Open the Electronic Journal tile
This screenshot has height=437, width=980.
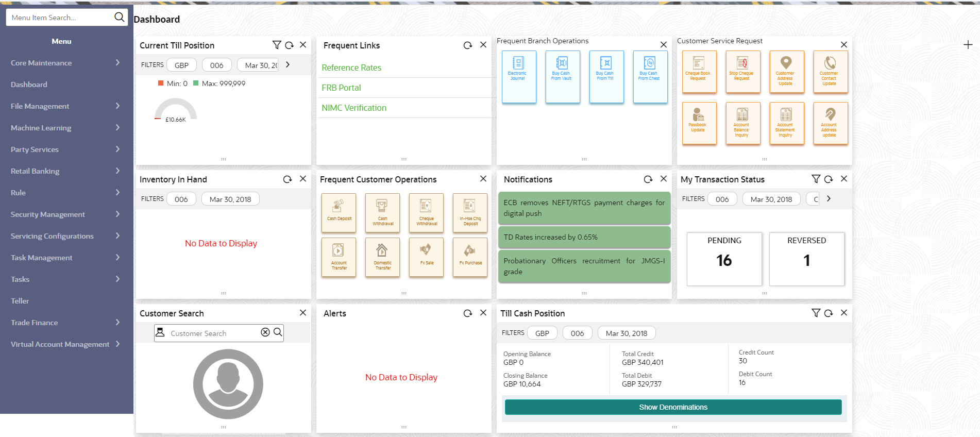(x=519, y=77)
